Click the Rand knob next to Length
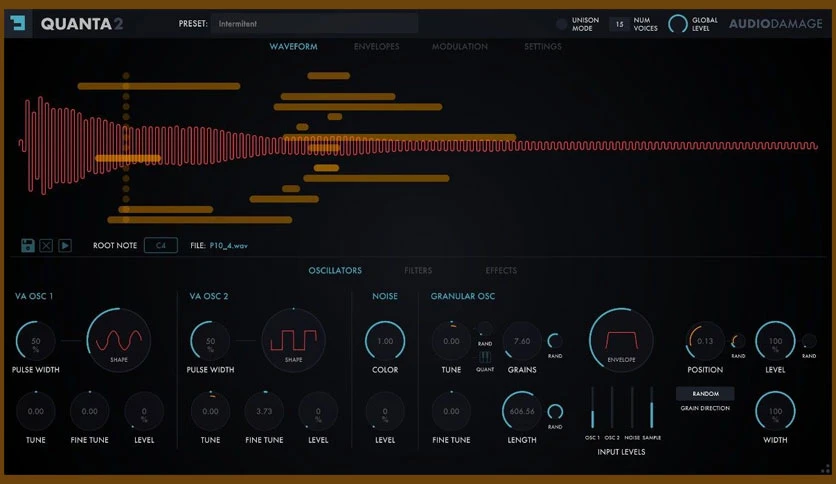 click(555, 412)
